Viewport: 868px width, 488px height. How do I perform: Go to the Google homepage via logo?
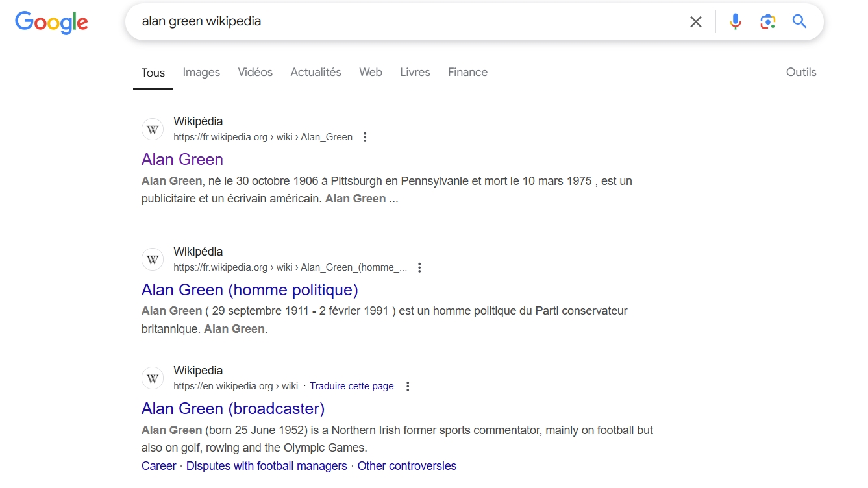[x=52, y=22]
